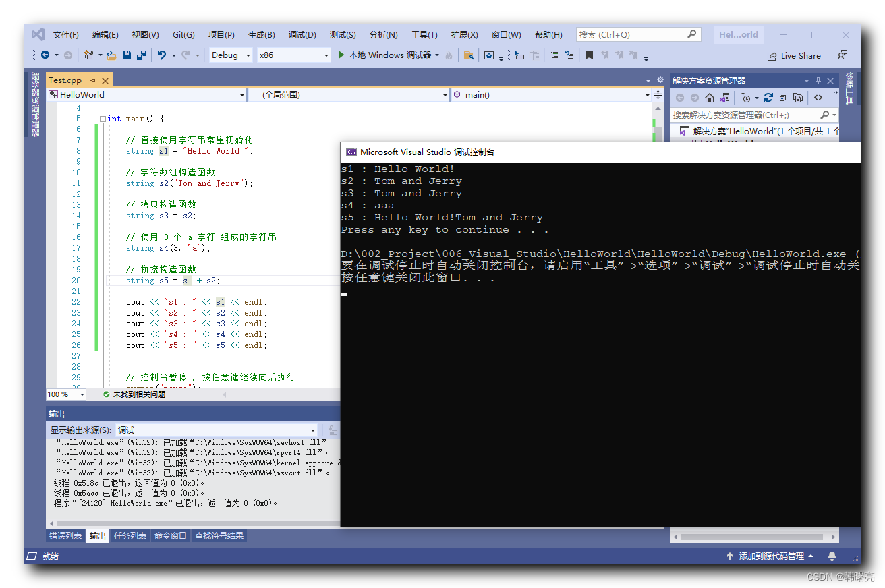This screenshot has height=588, width=885.
Task: Select the 解决方案"HelloWorld" tree node
Action: (759, 131)
